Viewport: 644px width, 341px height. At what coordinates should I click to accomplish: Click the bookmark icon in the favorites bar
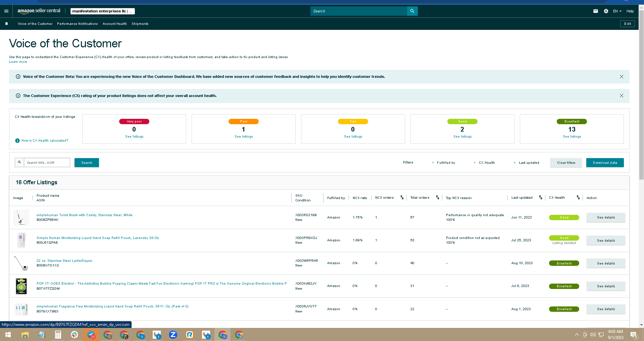point(6,24)
